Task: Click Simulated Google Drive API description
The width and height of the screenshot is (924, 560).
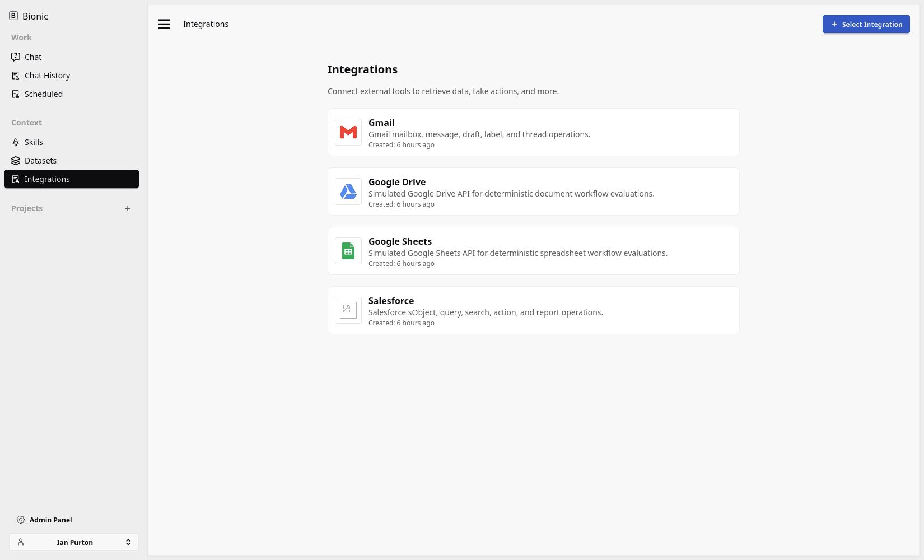Action: pos(511,194)
